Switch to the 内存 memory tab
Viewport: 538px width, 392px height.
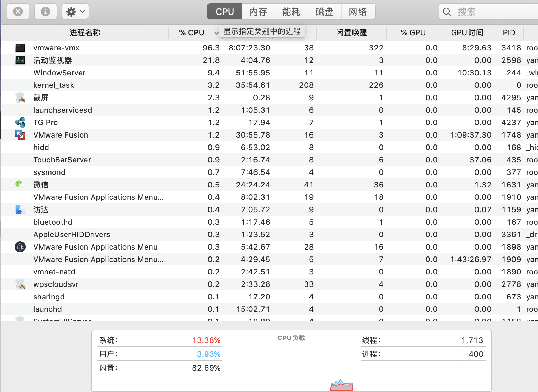[x=258, y=12]
